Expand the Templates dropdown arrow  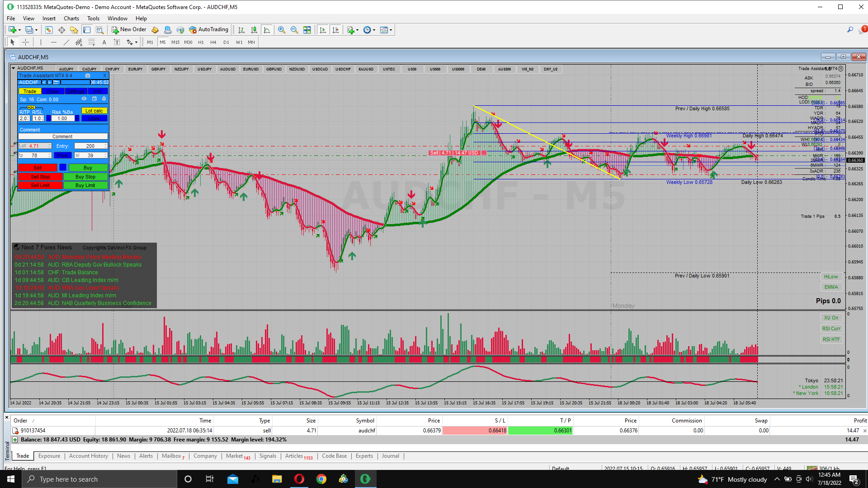(391, 30)
